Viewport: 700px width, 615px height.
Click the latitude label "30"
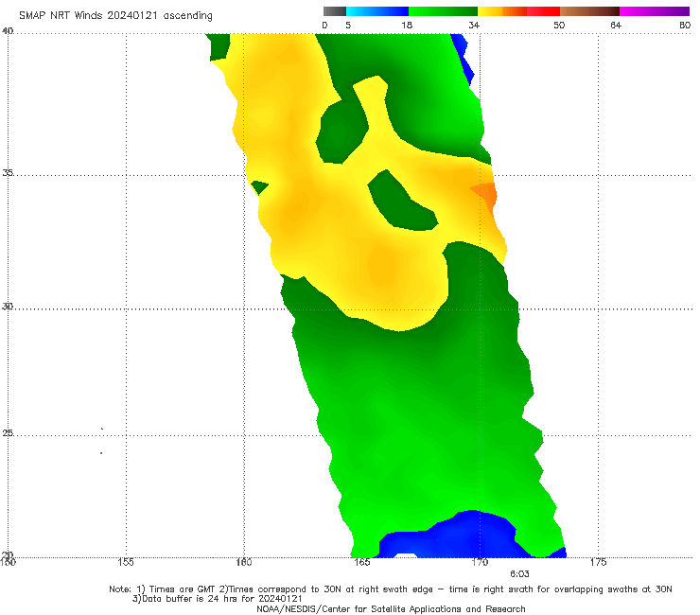click(x=8, y=307)
